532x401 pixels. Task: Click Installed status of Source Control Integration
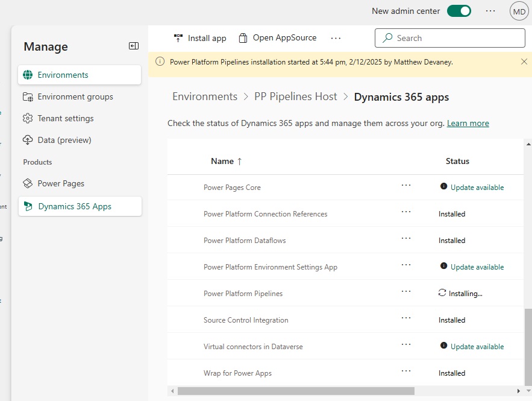452,320
